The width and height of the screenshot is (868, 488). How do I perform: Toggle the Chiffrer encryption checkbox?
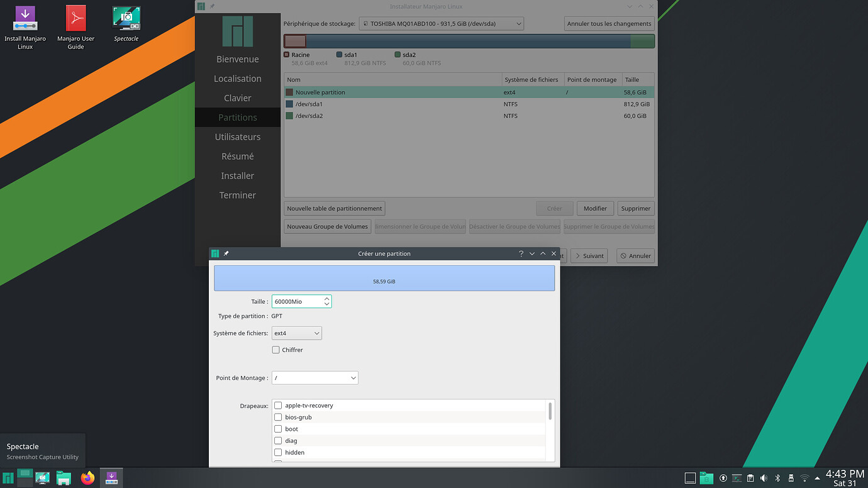tap(275, 350)
